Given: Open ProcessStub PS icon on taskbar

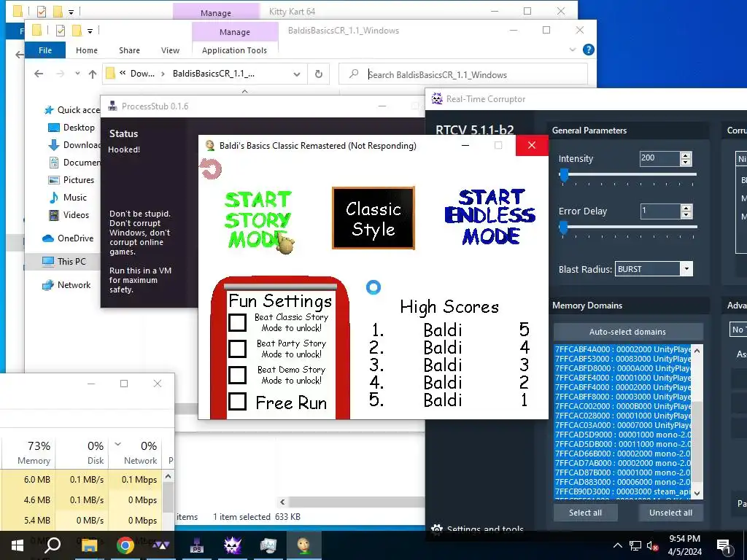Looking at the screenshot, I should tap(196, 545).
